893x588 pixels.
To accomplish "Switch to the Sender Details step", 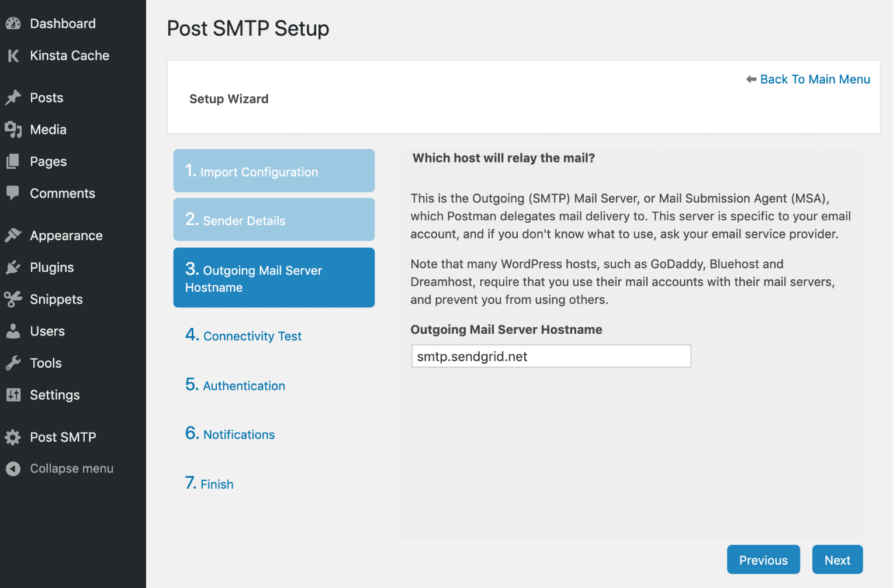I will point(273,220).
